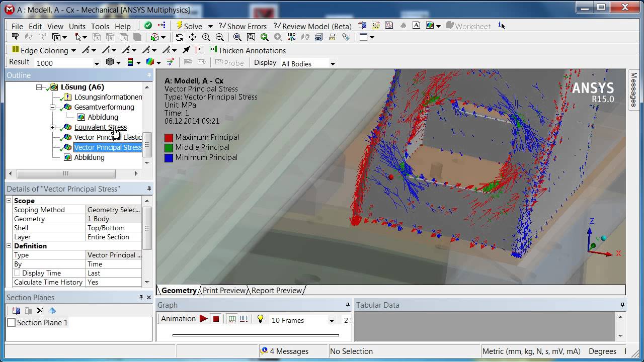Click the Solve lightning button
Viewport: 644px width, 362px height.
pos(189,26)
